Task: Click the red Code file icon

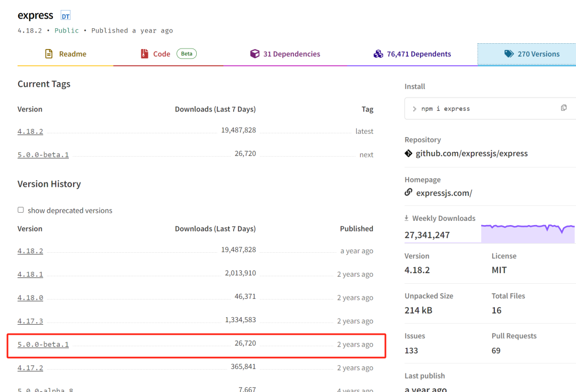Action: (145, 54)
